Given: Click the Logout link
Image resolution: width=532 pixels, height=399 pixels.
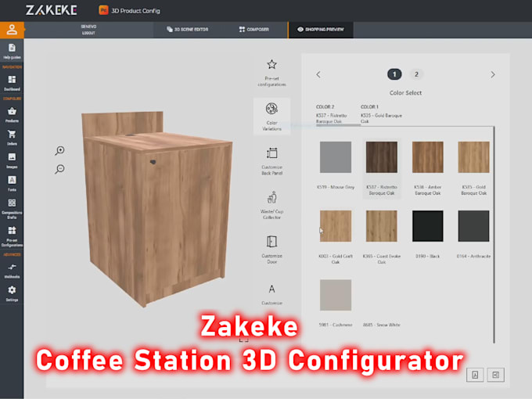Looking at the screenshot, I should 88,33.
